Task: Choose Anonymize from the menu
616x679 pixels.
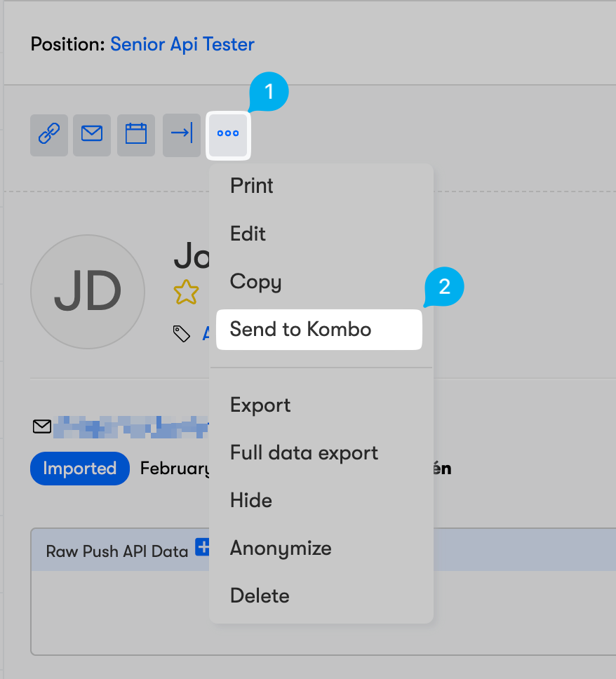Action: click(x=281, y=549)
